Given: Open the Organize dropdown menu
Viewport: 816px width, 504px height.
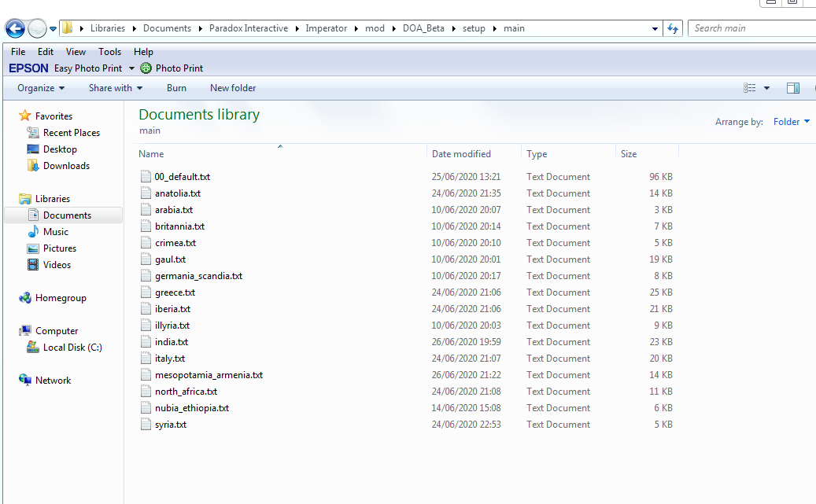Looking at the screenshot, I should [x=41, y=88].
